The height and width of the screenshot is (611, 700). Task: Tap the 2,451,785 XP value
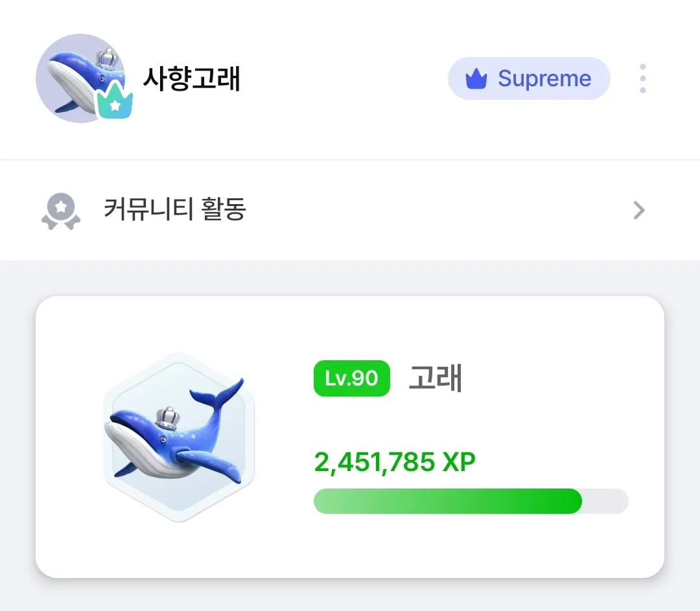tap(395, 463)
